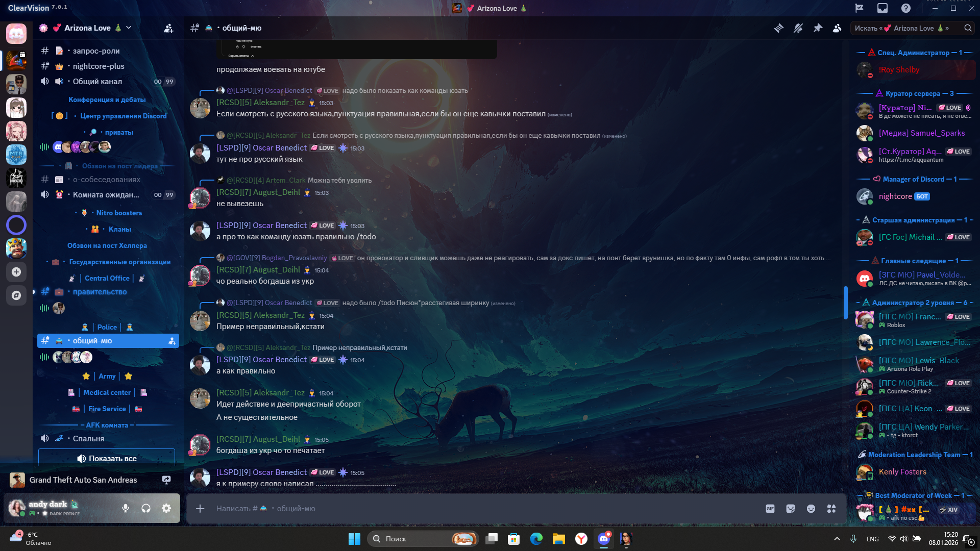Click the Inbox icon in title bar
This screenshot has width=980, height=551.
click(x=883, y=8)
